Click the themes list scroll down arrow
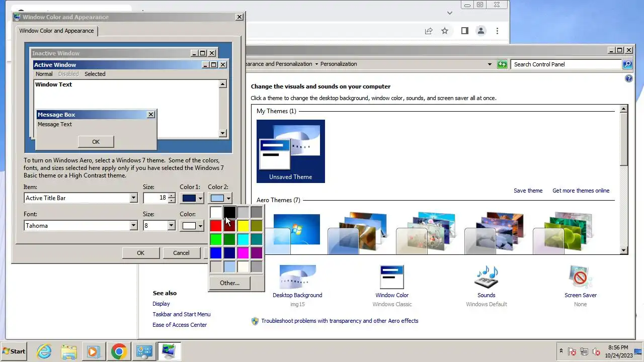Viewport: 644px width, 362px height. pos(624,250)
